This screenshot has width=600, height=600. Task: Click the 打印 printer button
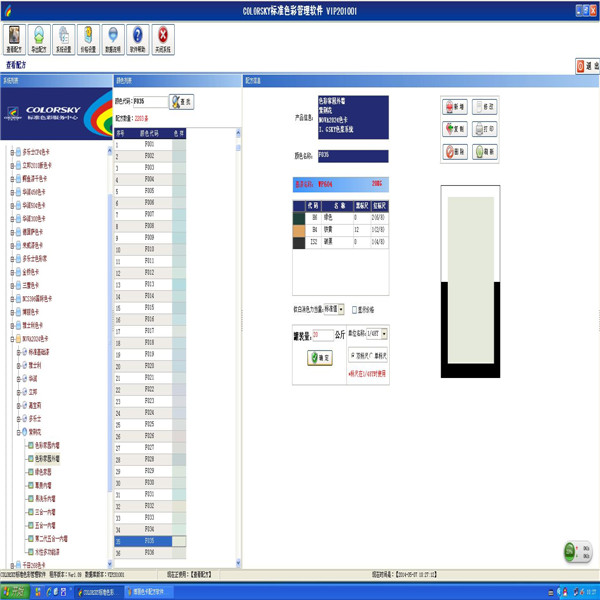[484, 129]
